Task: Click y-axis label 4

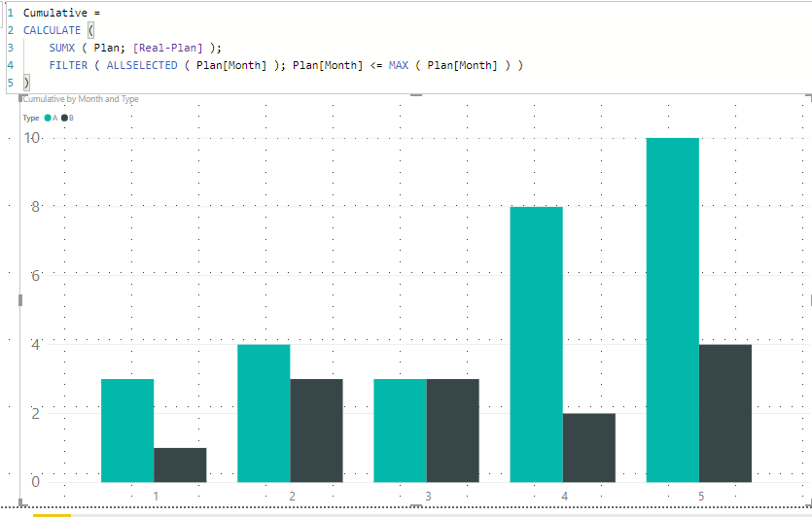Action: click(35, 345)
